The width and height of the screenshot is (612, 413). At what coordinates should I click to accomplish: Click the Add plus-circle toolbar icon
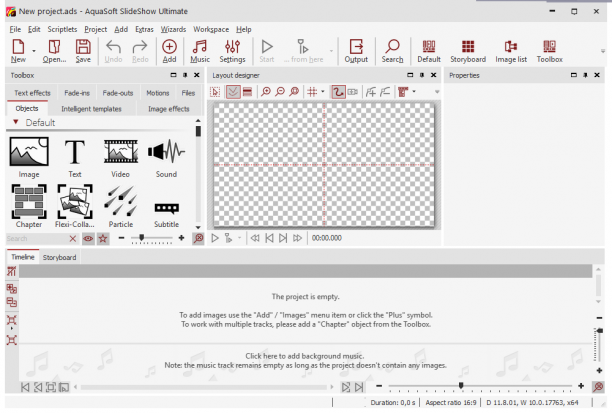(x=169, y=51)
